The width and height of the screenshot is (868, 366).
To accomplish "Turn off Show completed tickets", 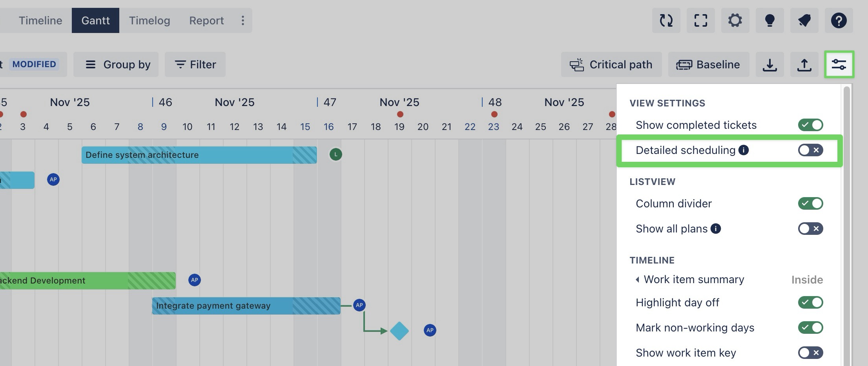I will [810, 125].
